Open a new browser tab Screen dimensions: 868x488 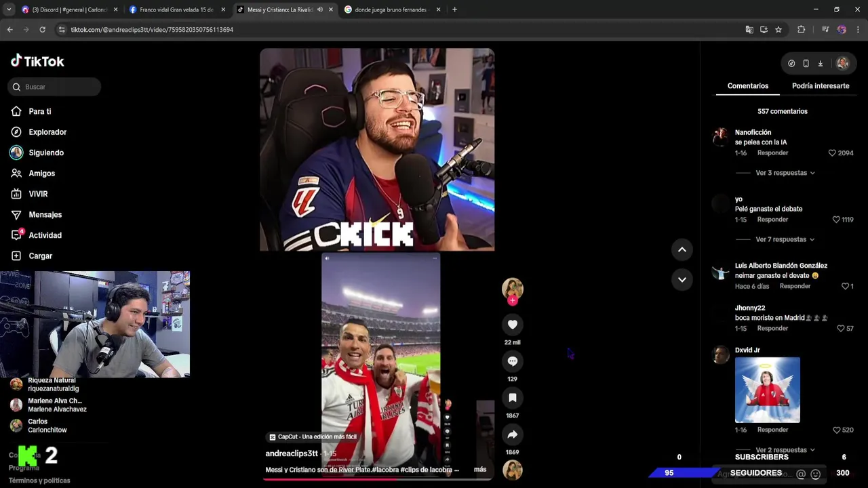pos(454,9)
